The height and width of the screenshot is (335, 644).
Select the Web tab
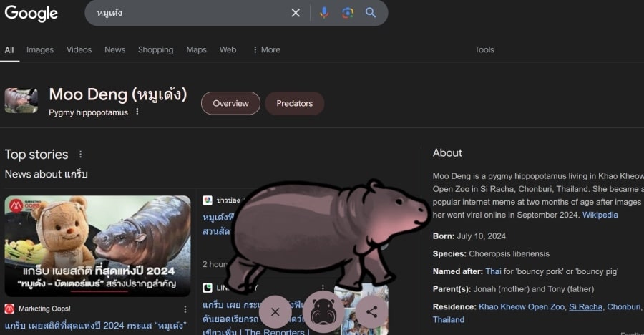click(228, 49)
